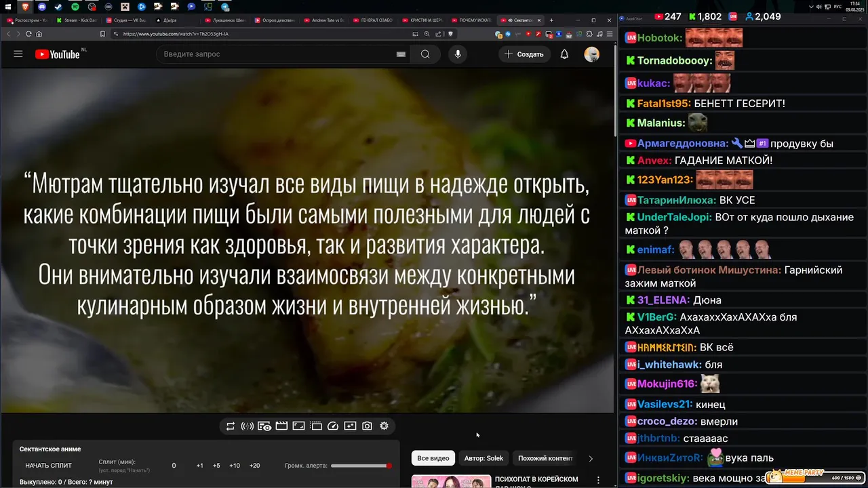Screen dimensions: 868x488
Task: Toggle loop in the video toolbar
Action: pos(231,426)
